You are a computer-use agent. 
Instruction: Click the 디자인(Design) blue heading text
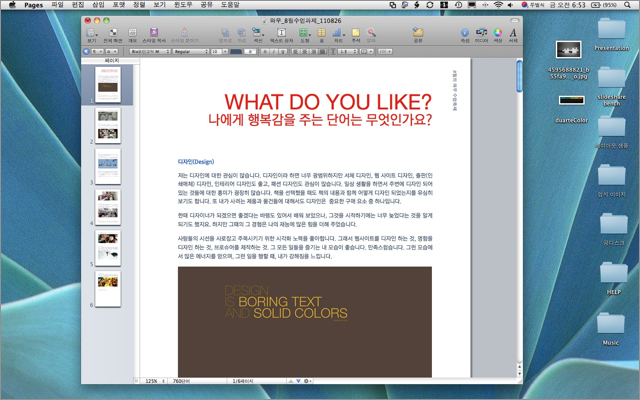coord(196,162)
